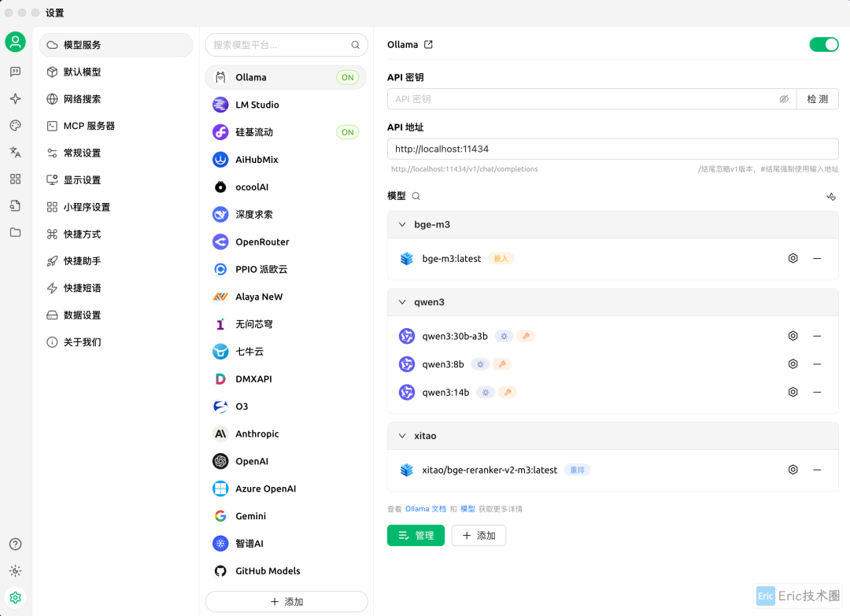The image size is (850, 616).
Task: Open settings for qwen3:14b model
Action: click(793, 392)
